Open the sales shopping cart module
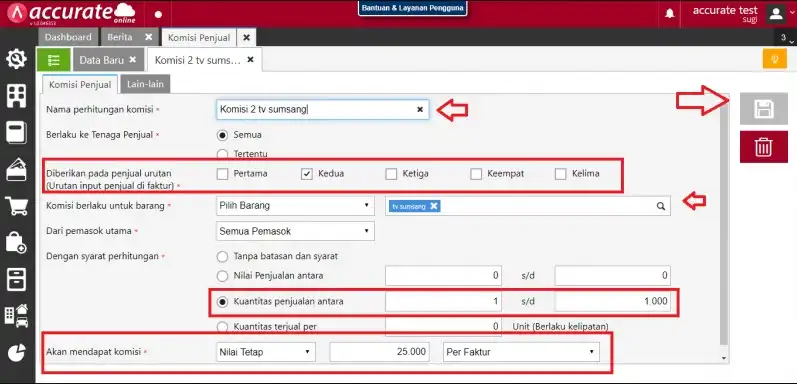 point(16,206)
